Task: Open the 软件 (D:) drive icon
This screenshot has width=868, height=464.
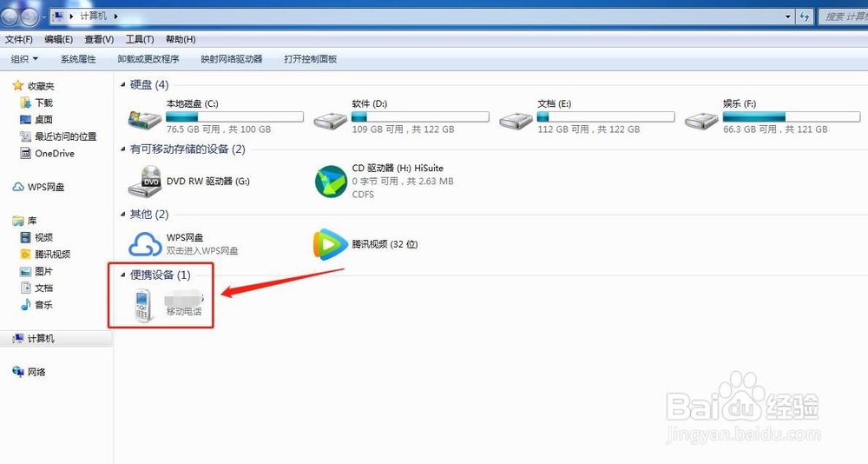Action: tap(331, 121)
